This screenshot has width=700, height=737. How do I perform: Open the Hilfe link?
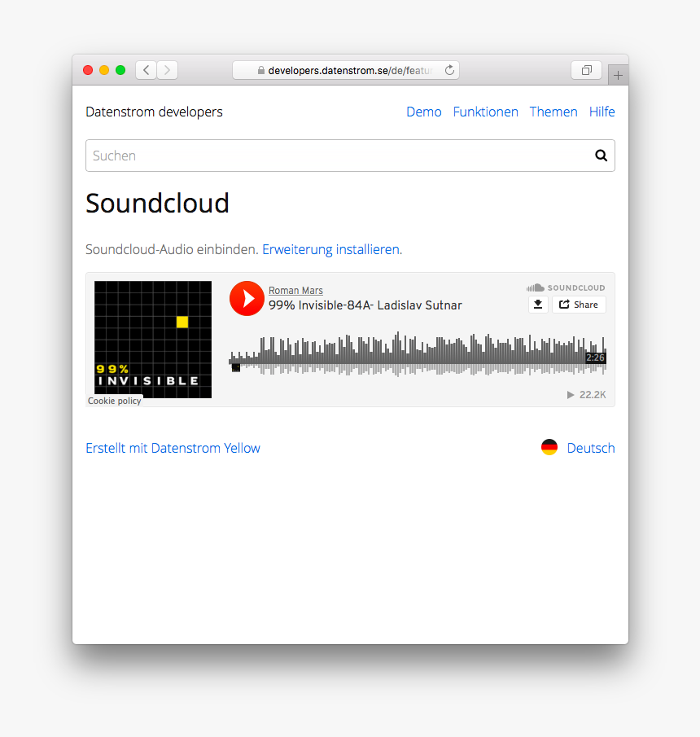pos(602,112)
